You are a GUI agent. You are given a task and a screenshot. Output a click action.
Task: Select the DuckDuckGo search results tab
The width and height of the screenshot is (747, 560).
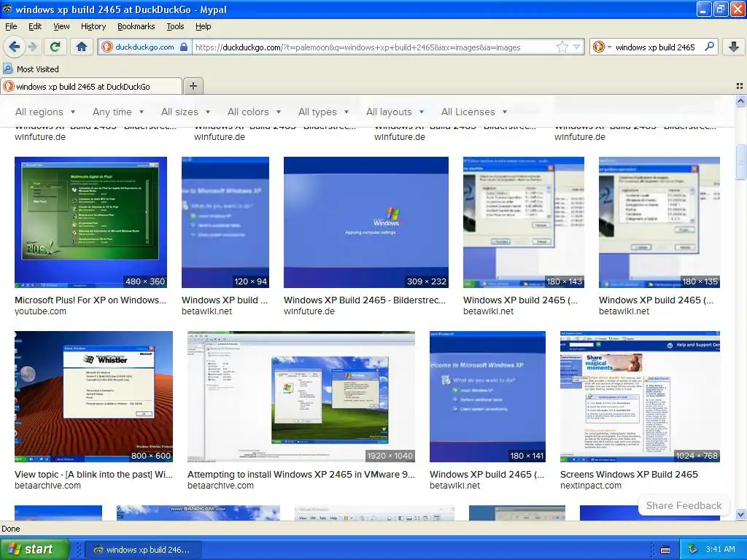coord(91,86)
